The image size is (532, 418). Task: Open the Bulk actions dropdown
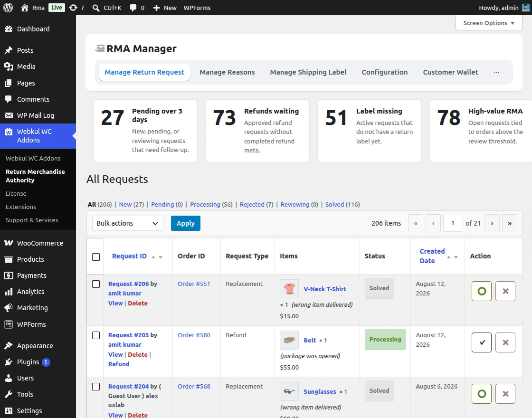[128, 223]
